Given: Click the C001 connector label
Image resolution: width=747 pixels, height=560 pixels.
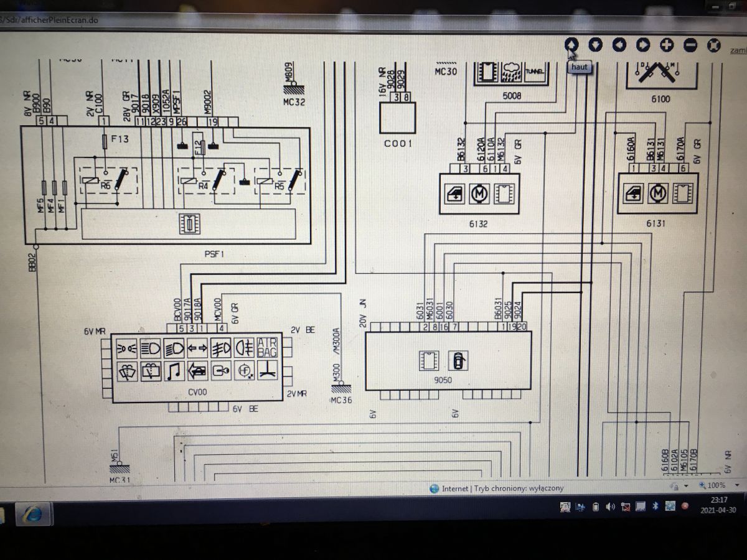Looking at the screenshot, I should tap(397, 143).
